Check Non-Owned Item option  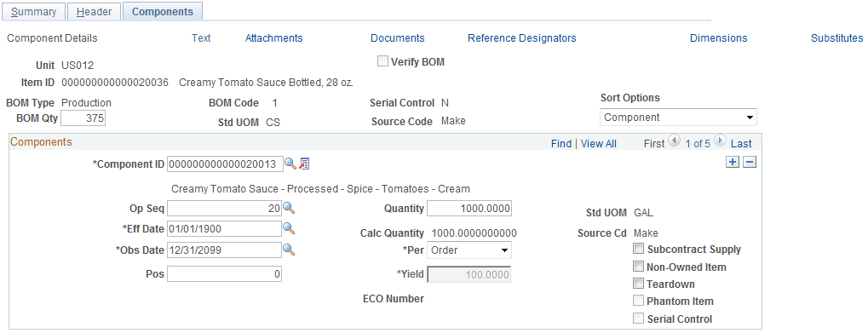coord(639,267)
